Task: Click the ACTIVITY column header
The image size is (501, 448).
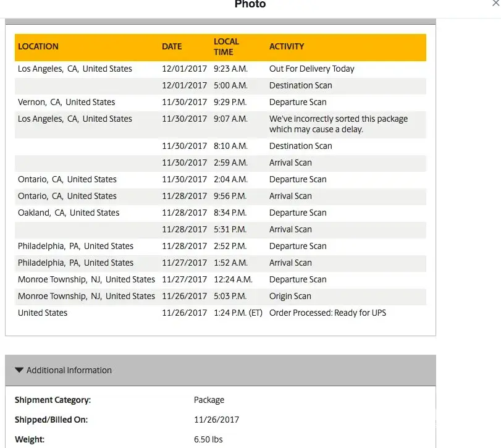Action: (287, 46)
